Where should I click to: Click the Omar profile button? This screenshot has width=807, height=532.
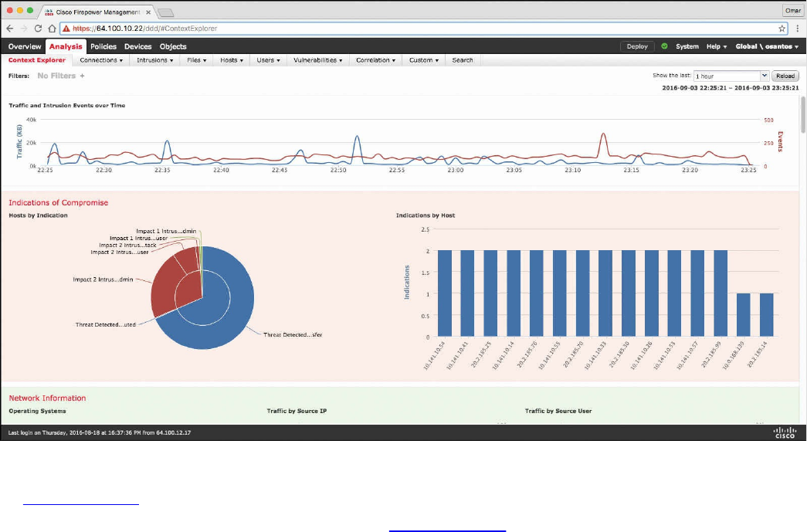tap(792, 10)
